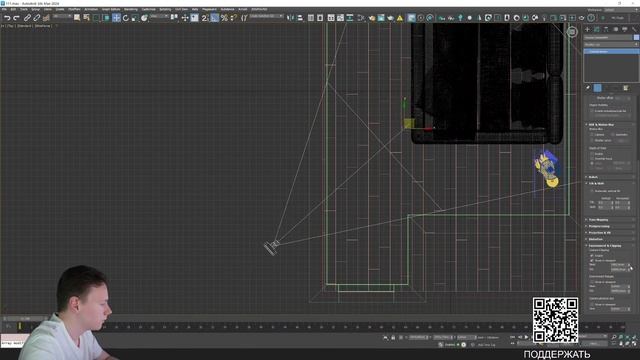This screenshot has height=360, width=640.
Task: Open the Edit menu
Action: click(x=13, y=9)
